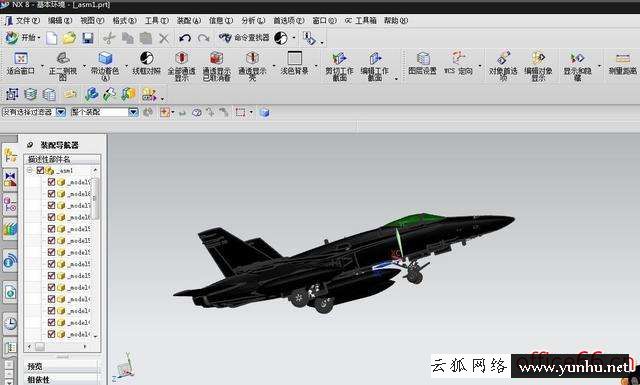Click the Measure Distance (测量距离) icon
This screenshot has width=640, height=385.
point(622,64)
